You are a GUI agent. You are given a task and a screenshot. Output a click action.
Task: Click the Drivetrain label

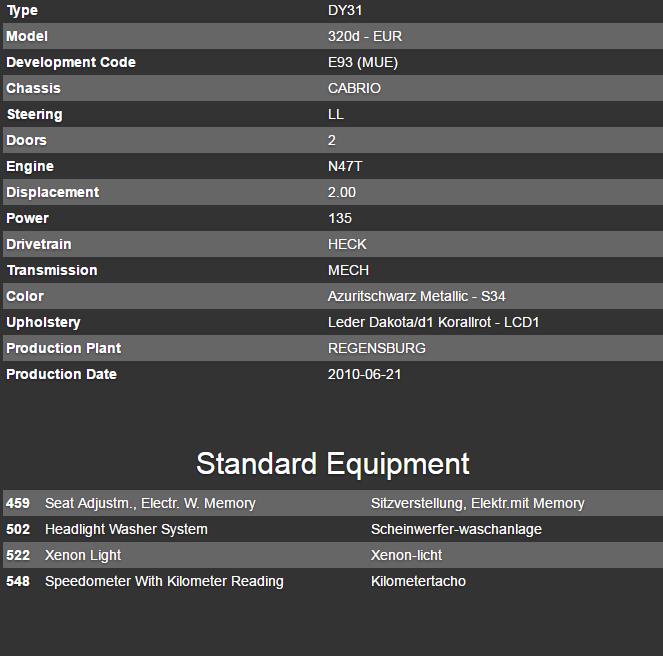click(x=38, y=244)
